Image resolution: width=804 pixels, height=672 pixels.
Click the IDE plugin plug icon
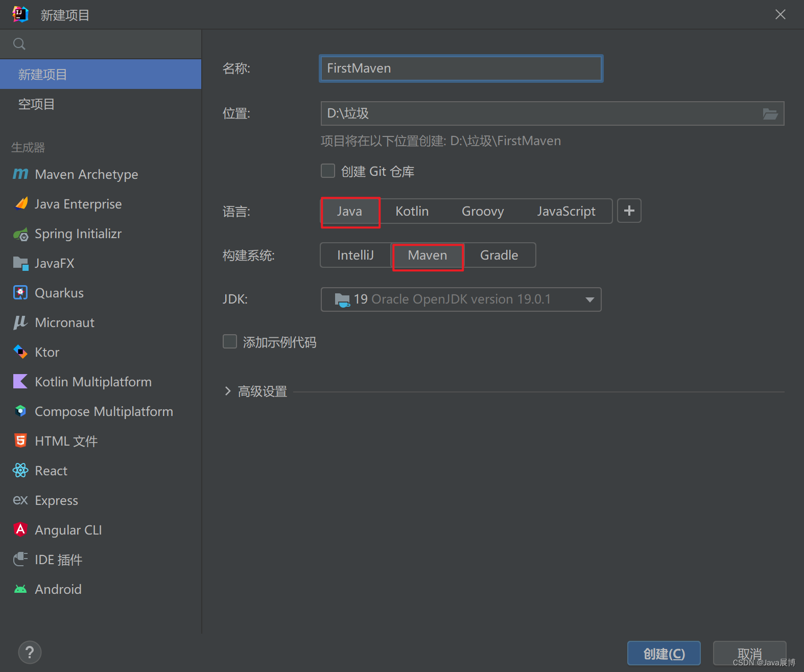20,559
